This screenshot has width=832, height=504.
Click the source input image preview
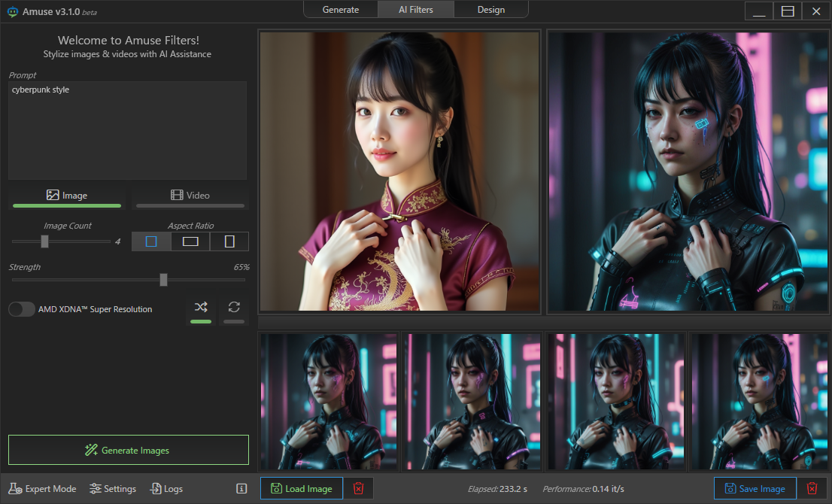(x=399, y=172)
